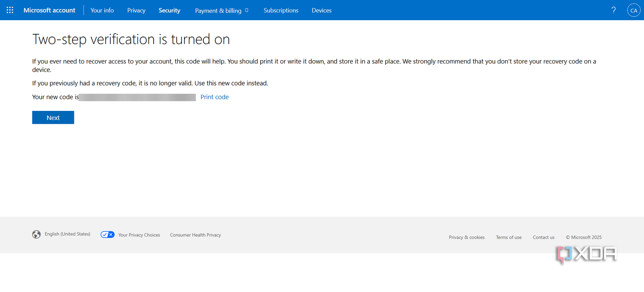The width and height of the screenshot is (644, 292).
Task: Change language from English (United States)
Action: [67, 234]
